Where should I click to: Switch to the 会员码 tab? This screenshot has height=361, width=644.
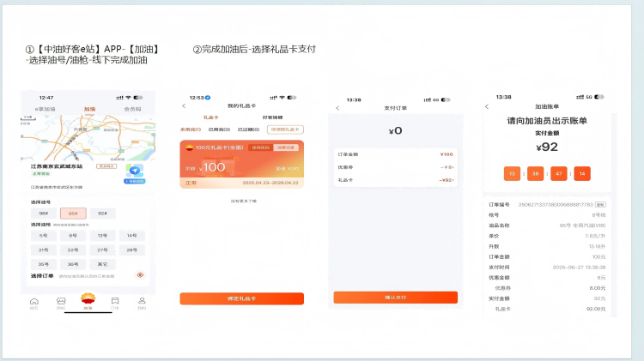pos(132,109)
